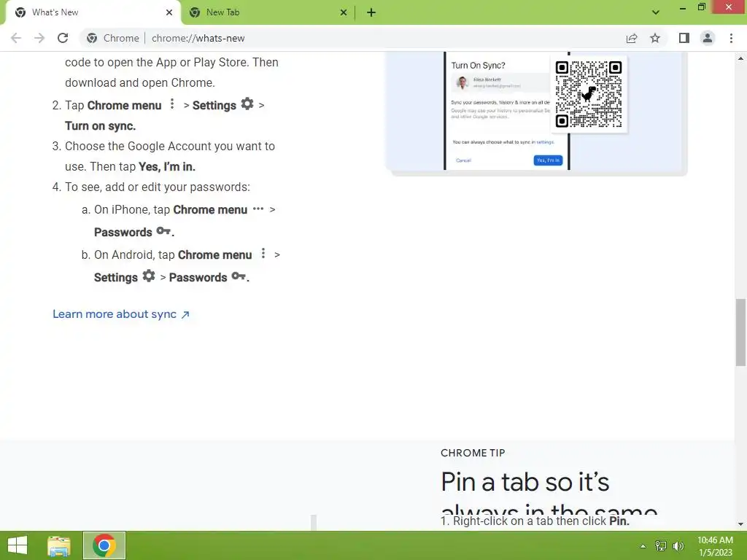Click the volume speaker tray icon
This screenshot has width=747, height=560.
coord(678,546)
